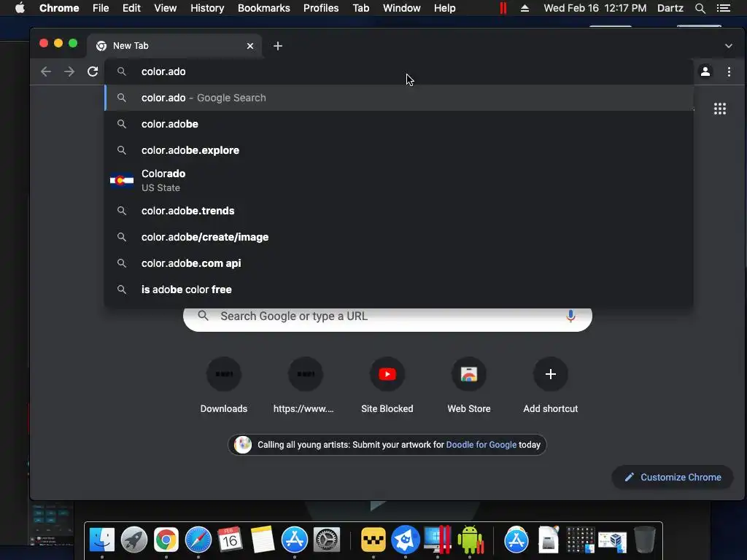Open Launchpad from the Dock
This screenshot has height=560, width=747.
(134, 540)
